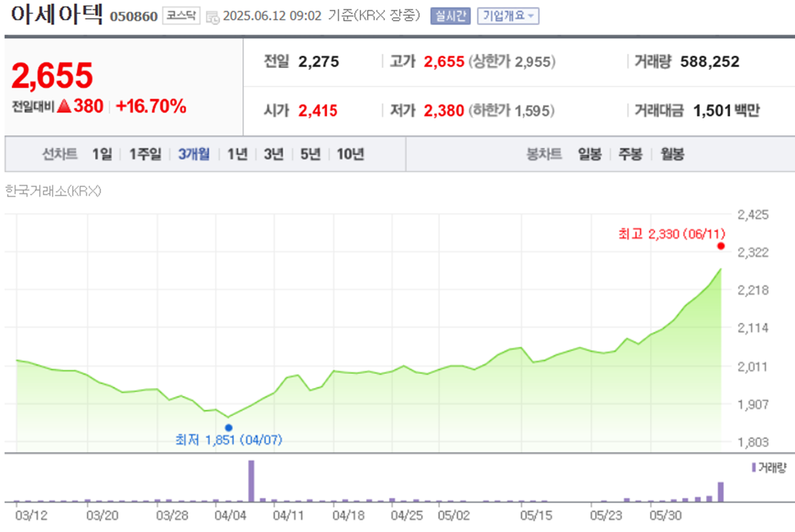Click the 코스닥 market badge

[x=181, y=16]
